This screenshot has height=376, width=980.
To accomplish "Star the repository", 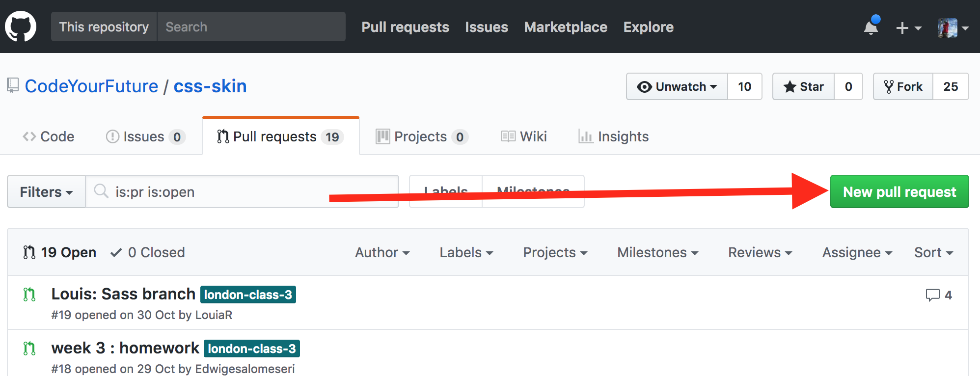I will [803, 86].
